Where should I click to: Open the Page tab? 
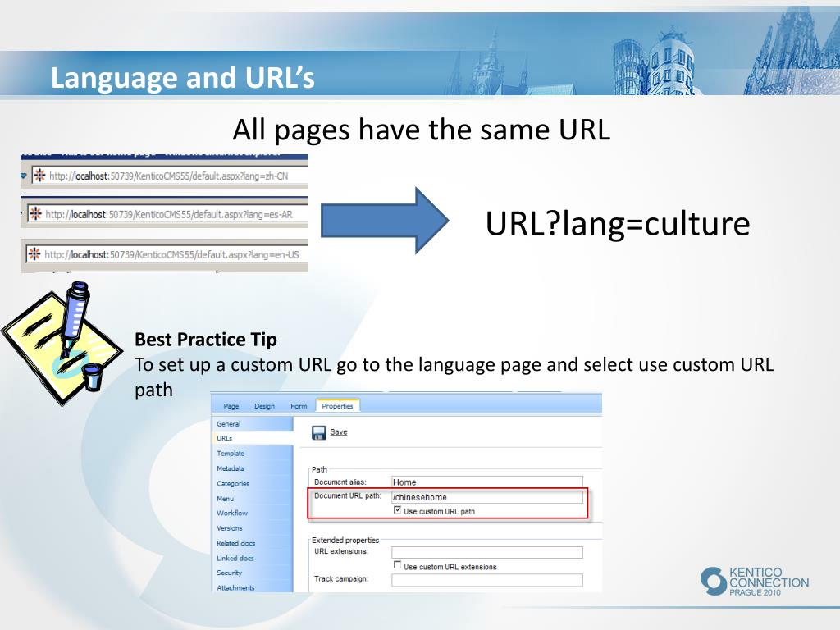[231, 406]
